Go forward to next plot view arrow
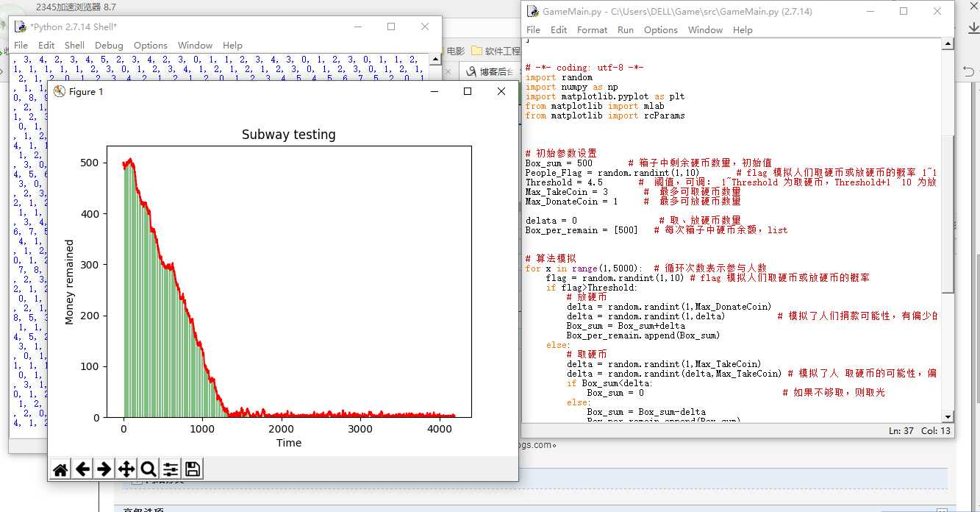This screenshot has height=512, width=980. point(104,469)
